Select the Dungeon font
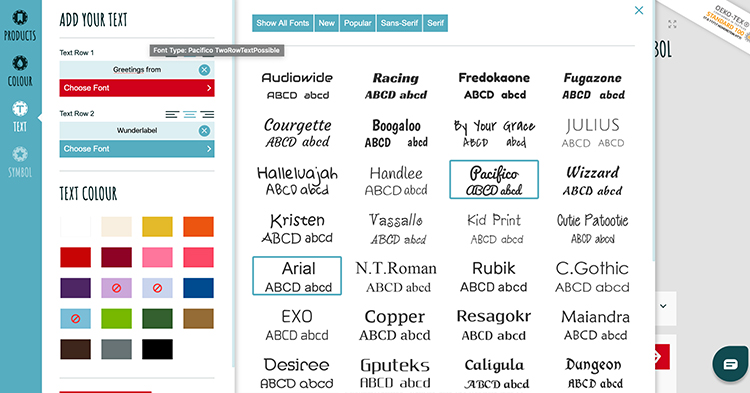This screenshot has height=393, width=750. [593, 372]
